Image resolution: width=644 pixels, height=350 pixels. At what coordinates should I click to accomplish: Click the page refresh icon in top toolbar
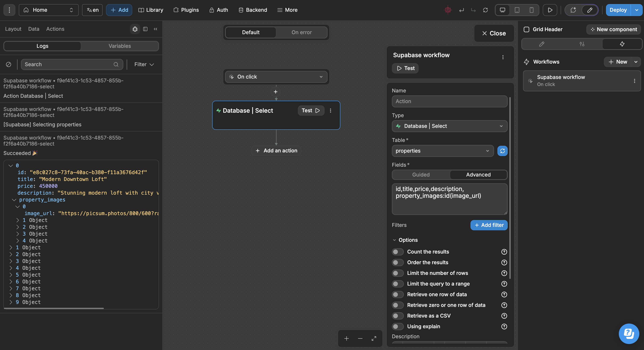point(486,10)
